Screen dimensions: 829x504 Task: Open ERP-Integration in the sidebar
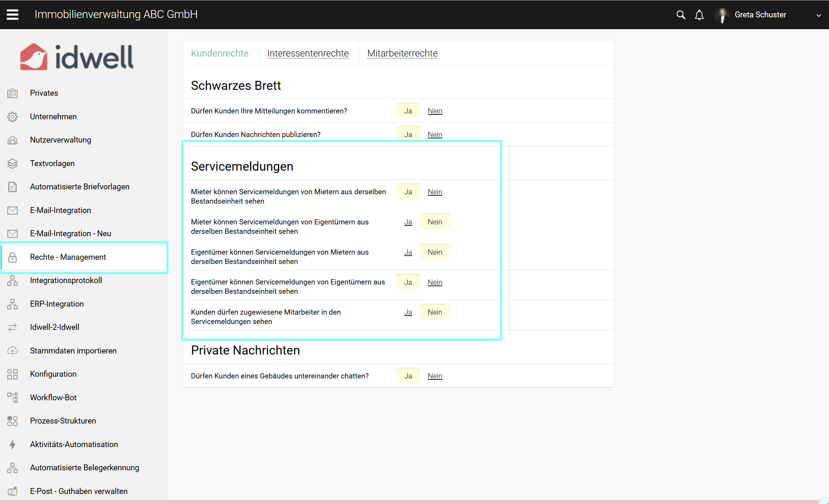coord(57,304)
